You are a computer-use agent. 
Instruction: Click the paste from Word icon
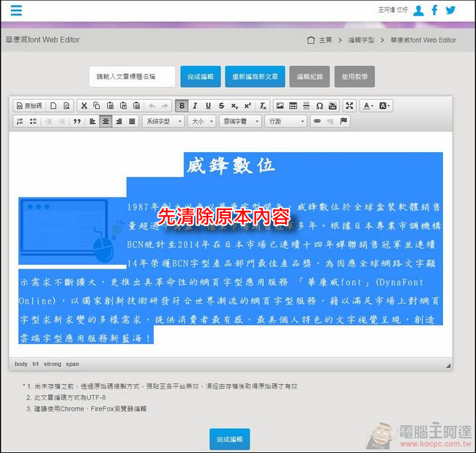tap(137, 105)
